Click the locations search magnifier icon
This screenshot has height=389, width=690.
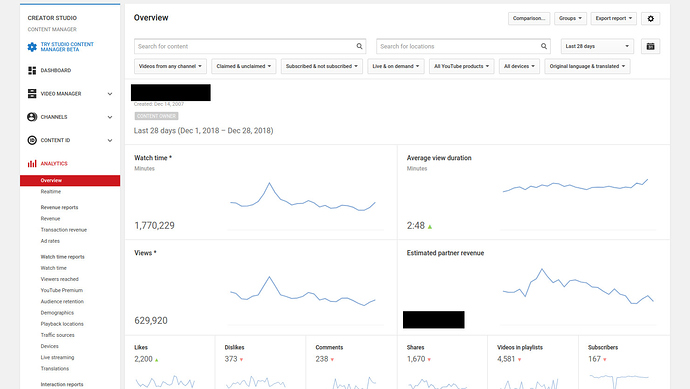click(x=544, y=46)
